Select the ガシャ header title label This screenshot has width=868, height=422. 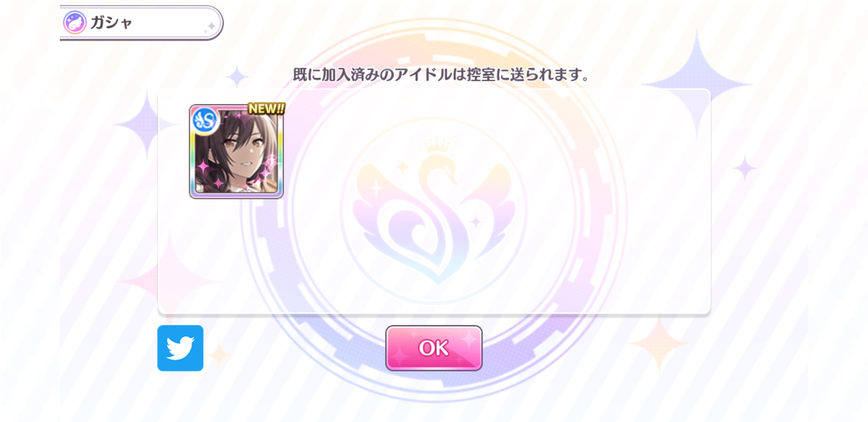point(111,23)
